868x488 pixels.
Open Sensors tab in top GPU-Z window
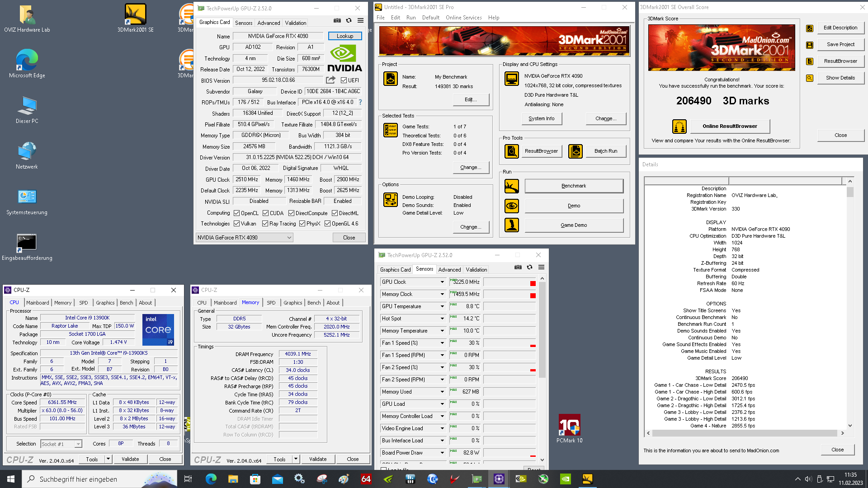coord(244,23)
